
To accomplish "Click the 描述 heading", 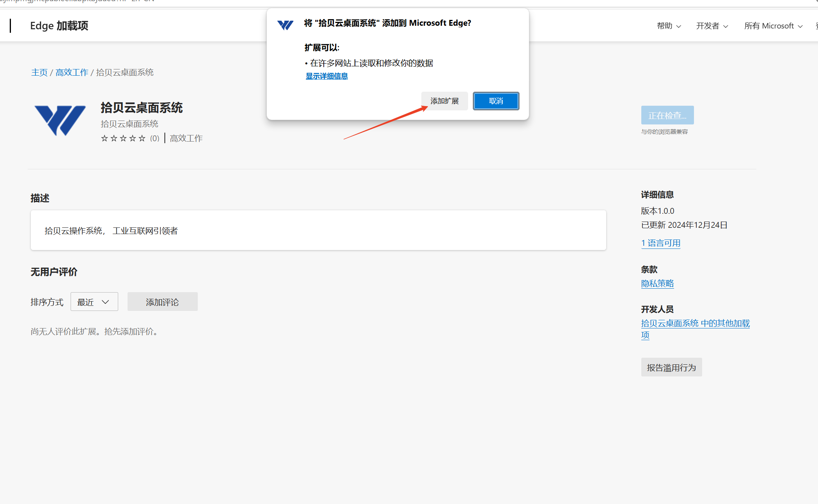I will coord(40,198).
